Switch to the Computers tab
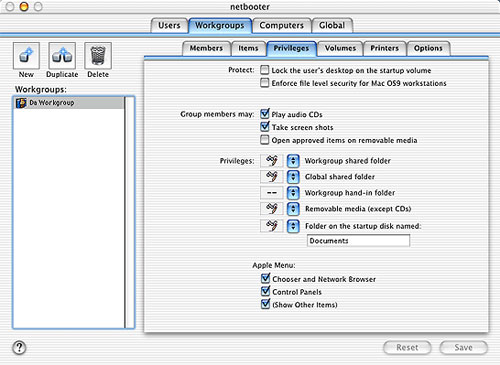Viewport: 500px width, 365px height. click(282, 25)
